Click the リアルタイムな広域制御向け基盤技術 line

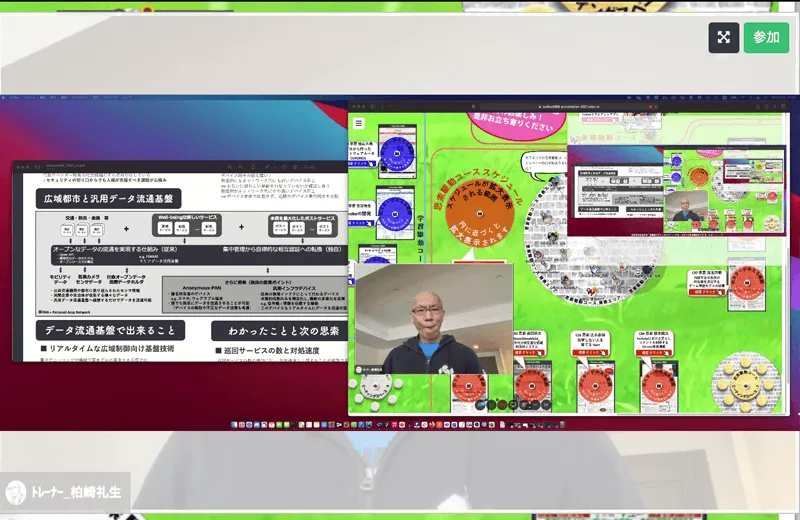click(x=108, y=349)
